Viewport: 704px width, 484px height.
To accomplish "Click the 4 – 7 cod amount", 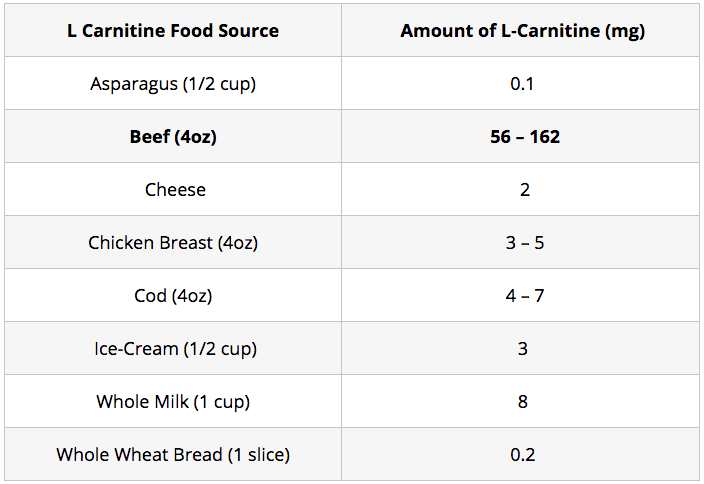I will click(525, 296).
